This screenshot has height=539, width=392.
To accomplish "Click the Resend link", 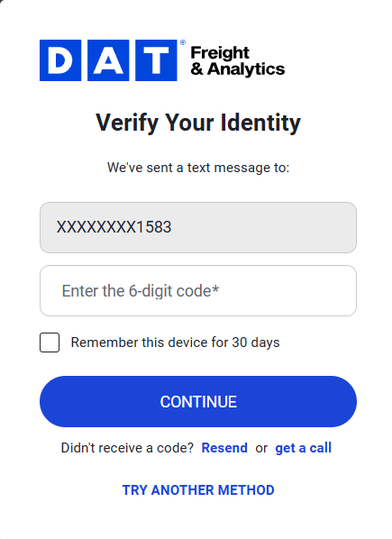I will tap(224, 448).
